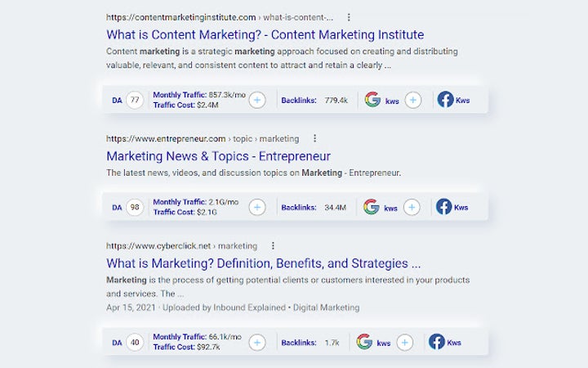The width and height of the screenshot is (588, 368).
Task: Open "What is Content Marketing?" result link
Action: click(x=265, y=34)
